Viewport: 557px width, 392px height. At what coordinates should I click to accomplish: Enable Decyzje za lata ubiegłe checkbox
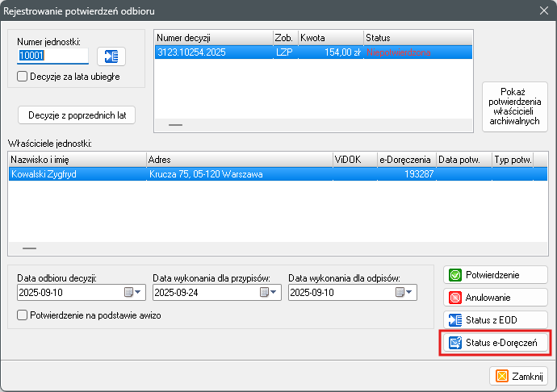(23, 77)
